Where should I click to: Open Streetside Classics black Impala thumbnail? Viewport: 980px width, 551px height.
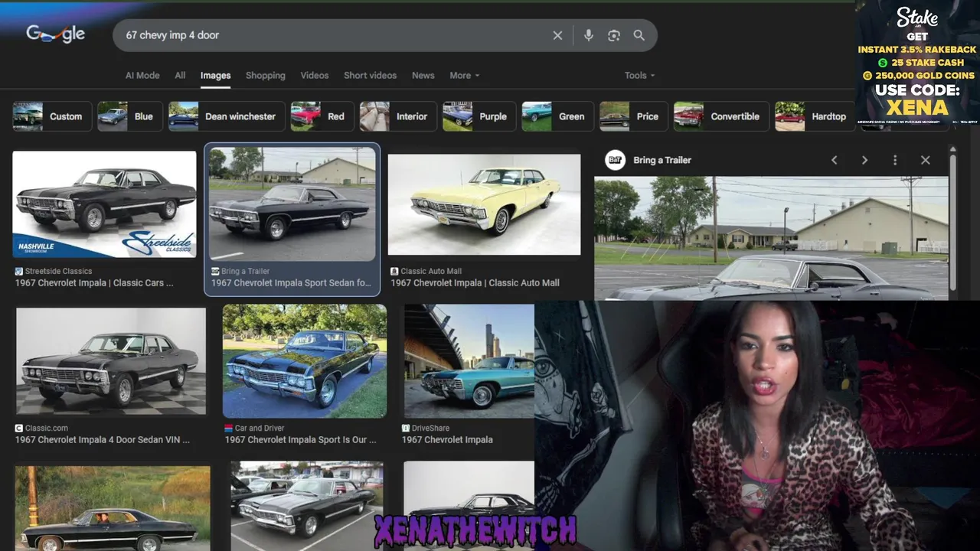coord(104,204)
